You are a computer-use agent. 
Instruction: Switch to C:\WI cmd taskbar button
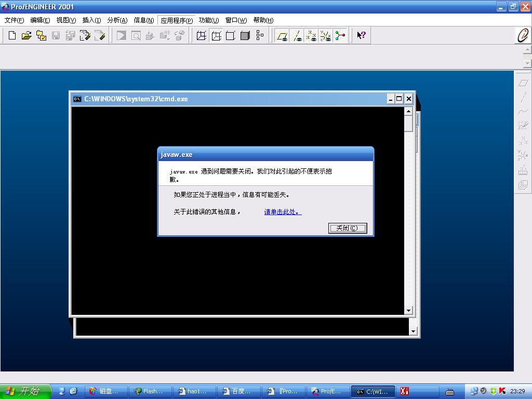pos(373,392)
